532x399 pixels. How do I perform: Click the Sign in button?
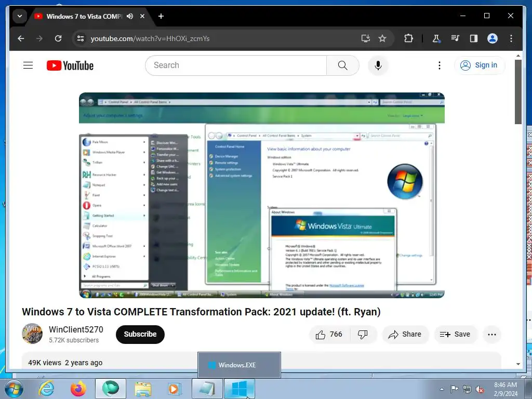click(x=480, y=65)
